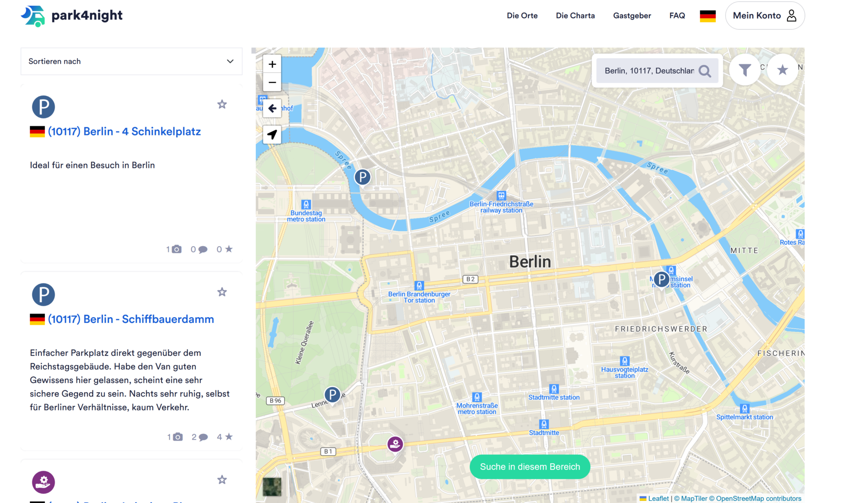Image resolution: width=868 pixels, height=503 pixels.
Task: Favorite the Schiffbauerdamm listing
Action: (222, 292)
